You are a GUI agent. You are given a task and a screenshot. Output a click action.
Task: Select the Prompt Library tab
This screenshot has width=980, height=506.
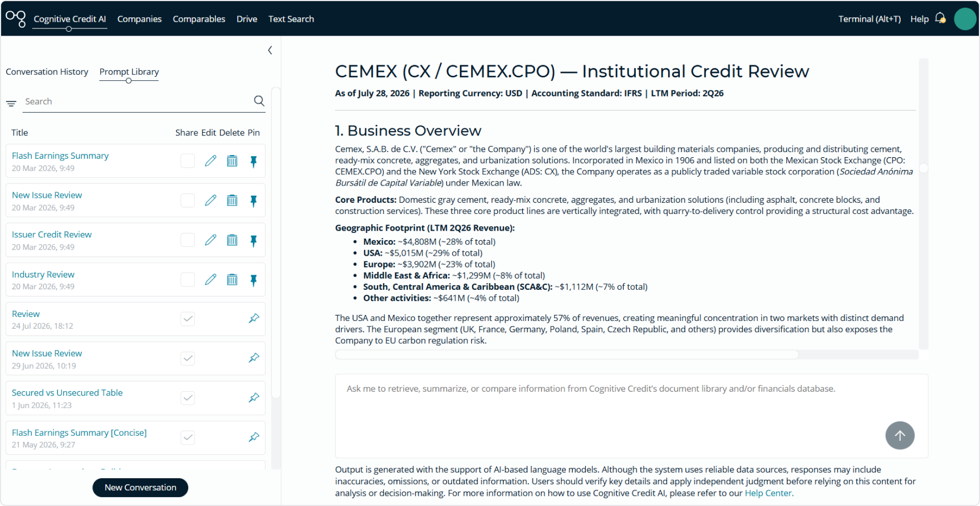coord(129,72)
